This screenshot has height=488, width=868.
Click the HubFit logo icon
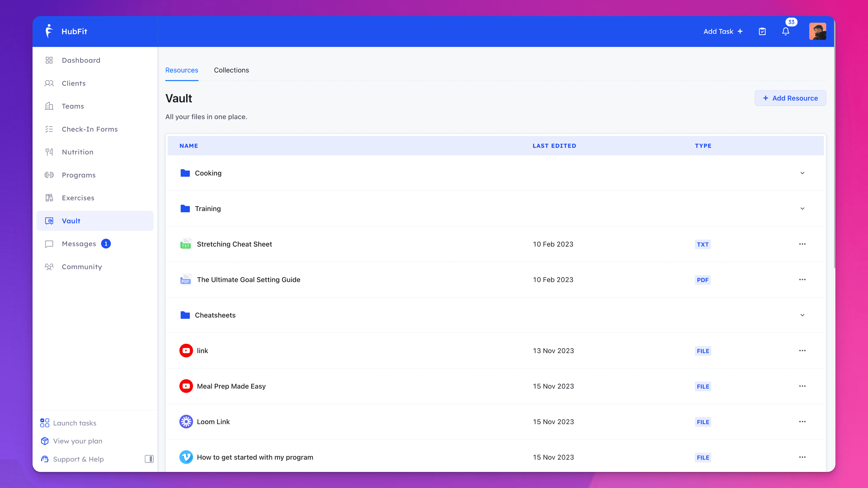tap(49, 31)
